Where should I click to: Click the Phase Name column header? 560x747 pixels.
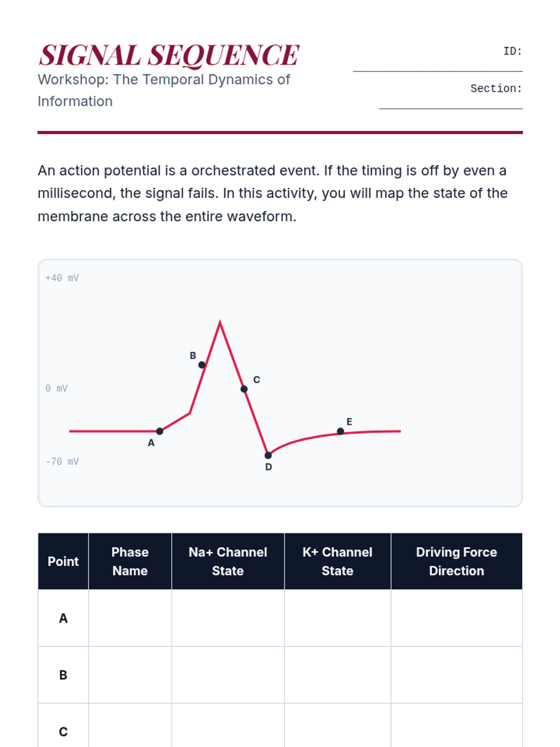(130, 561)
